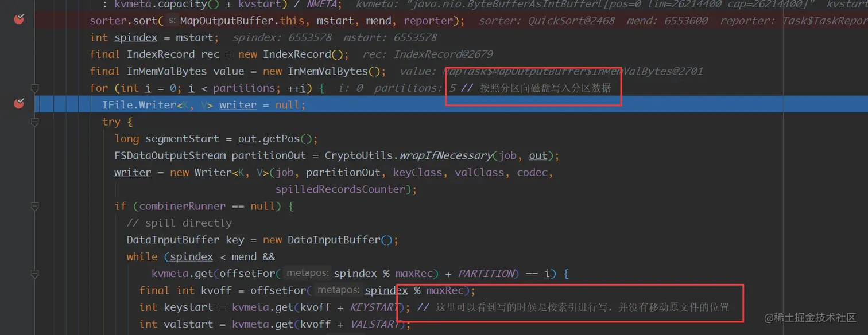The image size is (868, 335).
Task: Click 'metapos:' hint on kvmeta.get(offsetFor line
Action: click(308, 274)
